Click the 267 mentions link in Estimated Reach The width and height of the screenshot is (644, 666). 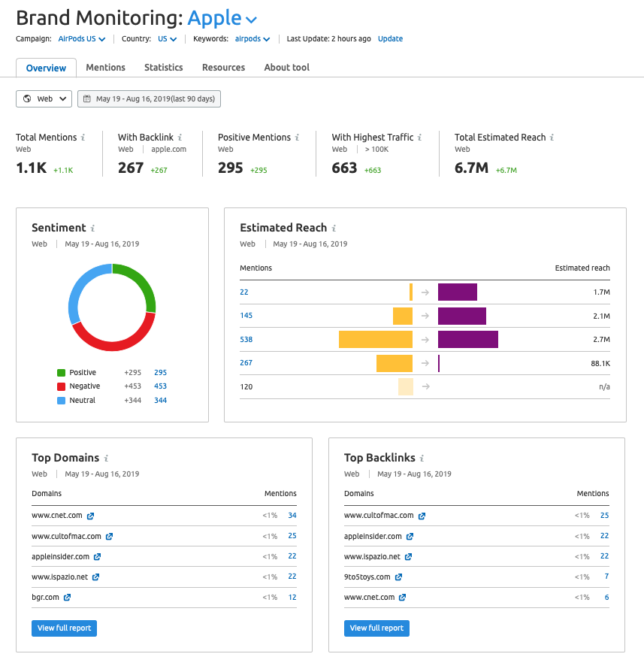(246, 363)
